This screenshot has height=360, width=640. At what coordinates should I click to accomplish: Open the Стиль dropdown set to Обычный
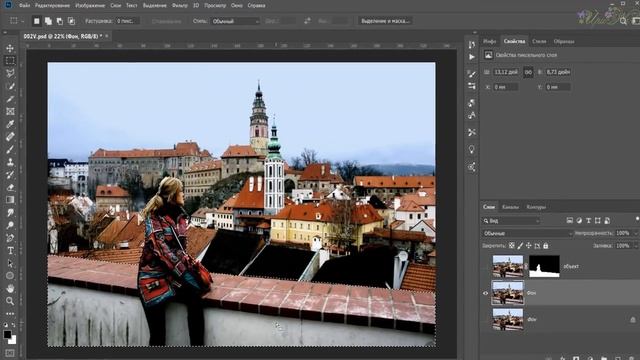(x=235, y=21)
